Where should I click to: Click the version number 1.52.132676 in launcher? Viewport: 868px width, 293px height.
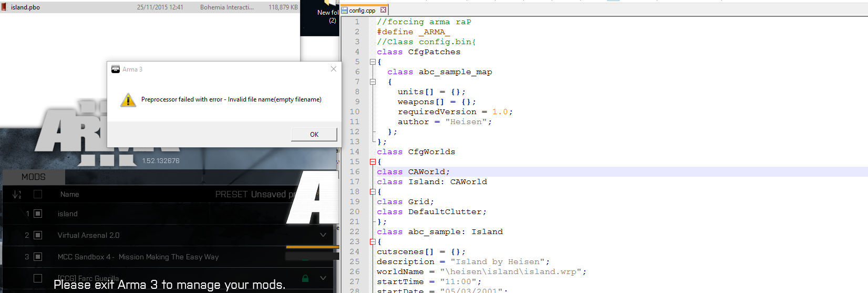click(161, 160)
